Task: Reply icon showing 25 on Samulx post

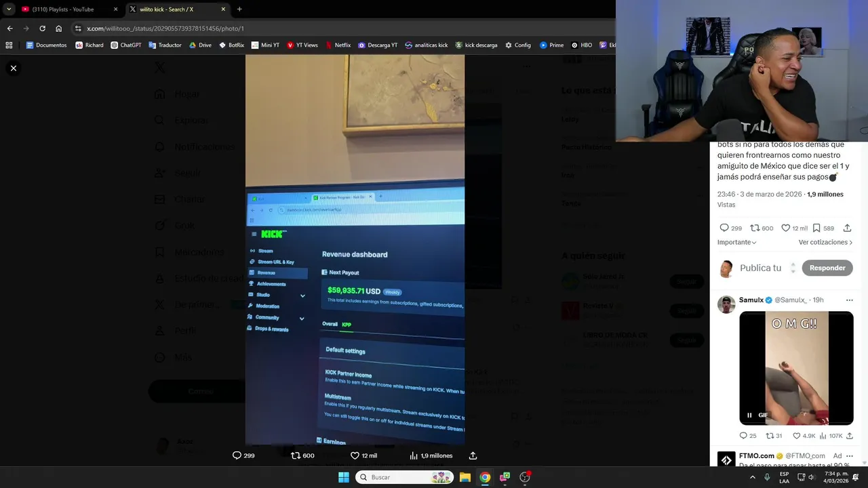Action: [x=743, y=436]
